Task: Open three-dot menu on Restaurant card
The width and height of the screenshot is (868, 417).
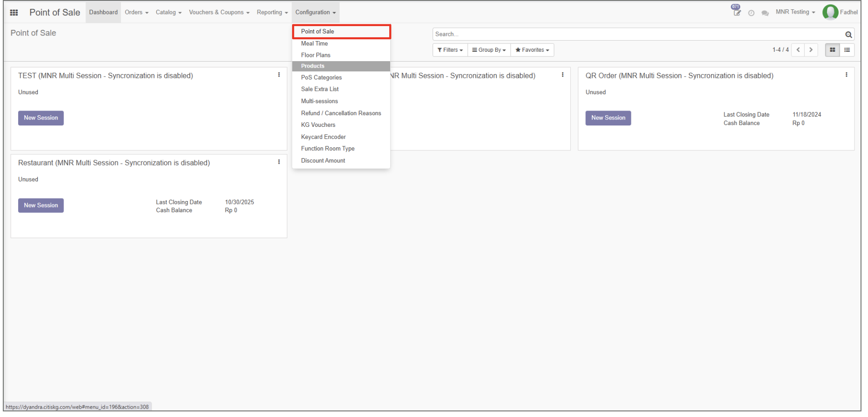Action: [x=280, y=162]
